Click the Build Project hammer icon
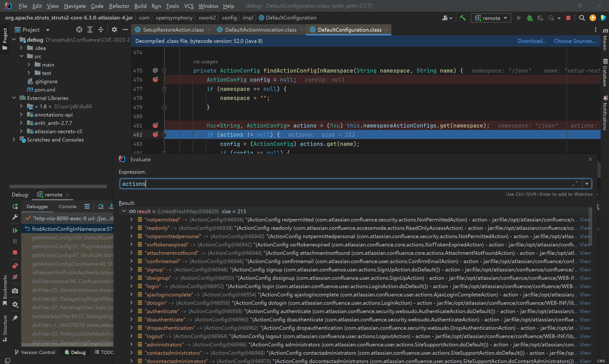The height and width of the screenshot is (364, 609). point(462,18)
